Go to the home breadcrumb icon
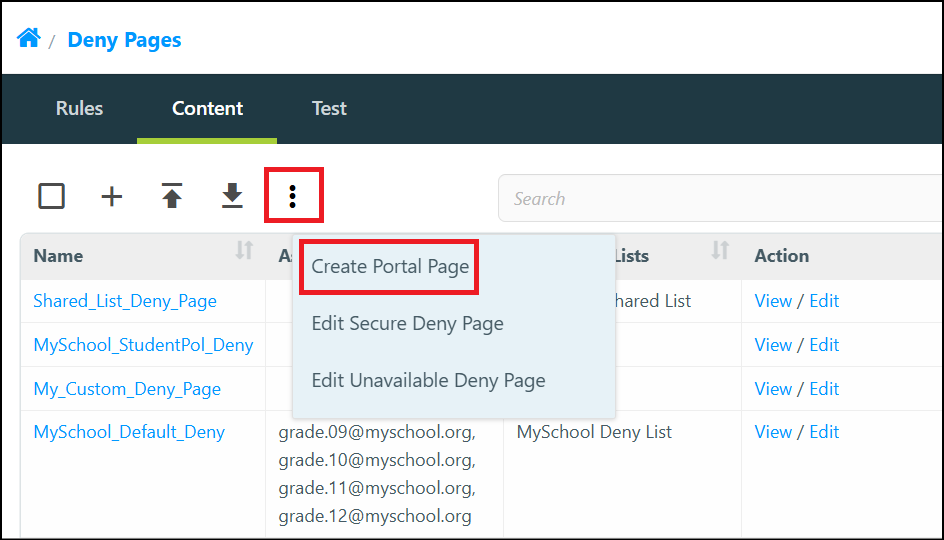Screen dimensions: 944x540 tap(28, 39)
